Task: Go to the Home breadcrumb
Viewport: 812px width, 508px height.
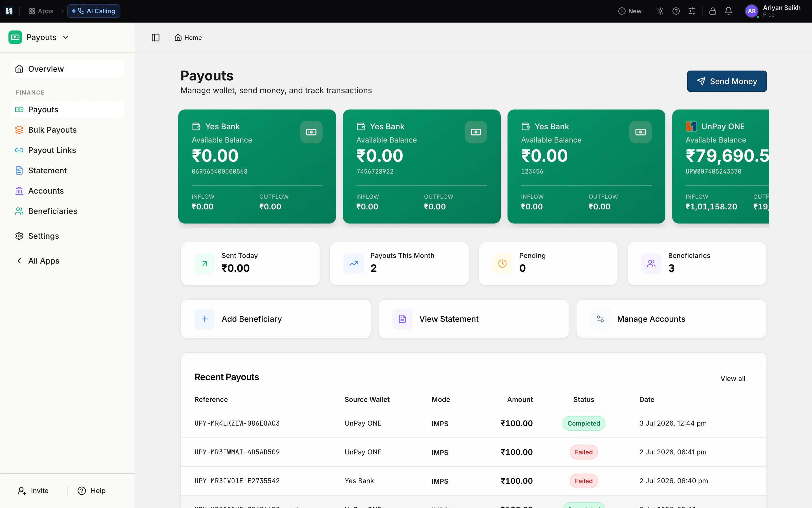Action: tap(188, 37)
